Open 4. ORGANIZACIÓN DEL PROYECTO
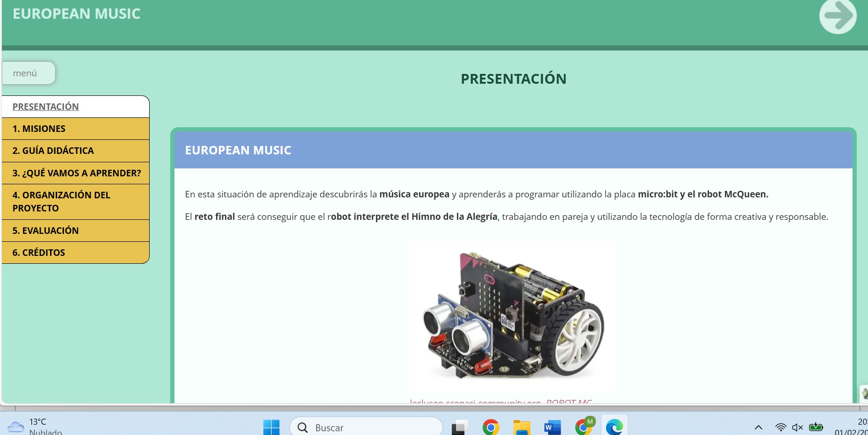 (61, 202)
